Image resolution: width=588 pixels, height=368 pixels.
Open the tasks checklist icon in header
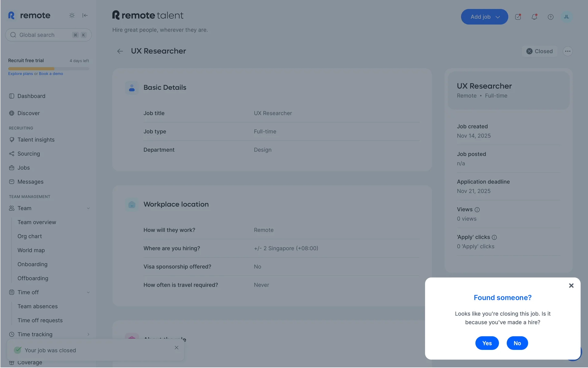pos(518,17)
